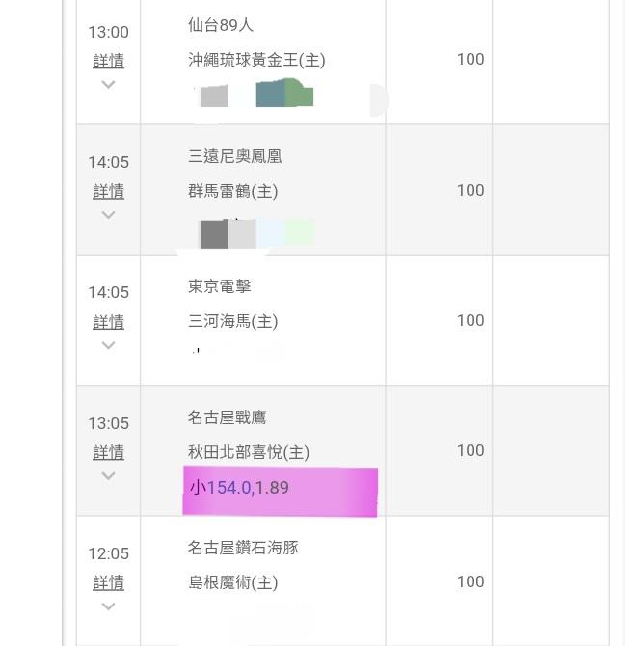Click the dark gray block under 群馬雷鶴
644x646 pixels.
point(214,234)
